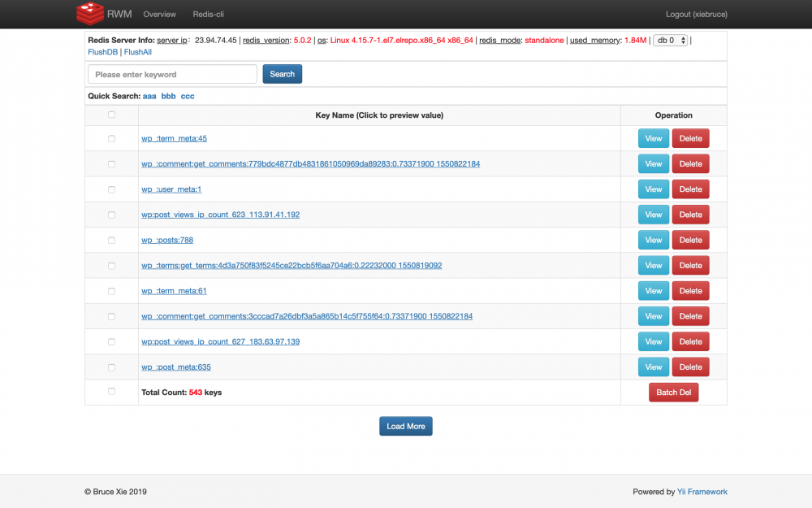This screenshot has width=812, height=508.
Task: Check the box for wp:post_views_ip_count_627 row
Action: tap(111, 341)
